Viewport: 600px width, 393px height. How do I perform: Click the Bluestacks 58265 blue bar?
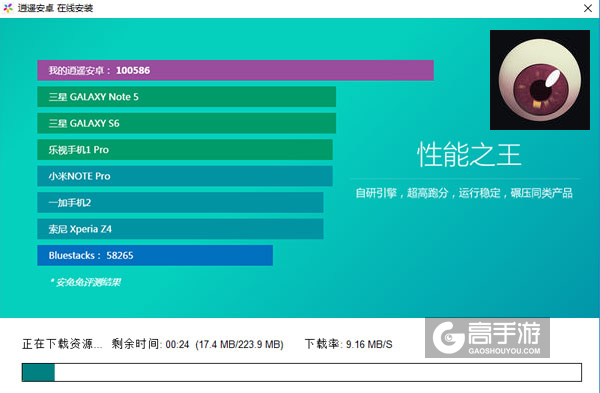[155, 255]
